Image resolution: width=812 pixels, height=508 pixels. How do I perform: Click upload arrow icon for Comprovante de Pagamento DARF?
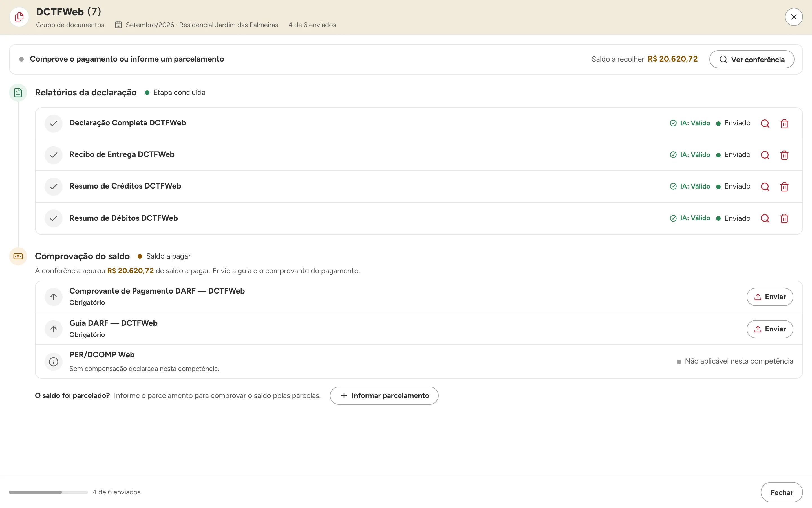(53, 297)
